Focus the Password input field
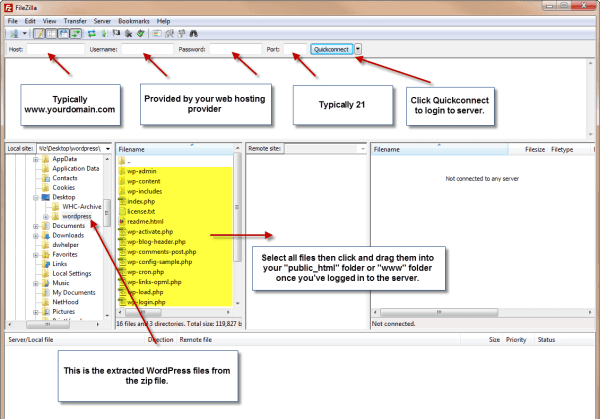 click(x=236, y=49)
